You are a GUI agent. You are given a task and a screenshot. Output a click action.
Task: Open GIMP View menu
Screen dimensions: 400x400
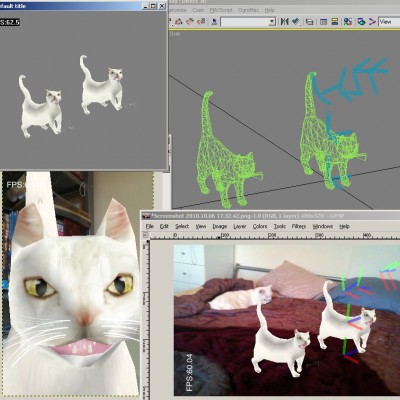(201, 226)
